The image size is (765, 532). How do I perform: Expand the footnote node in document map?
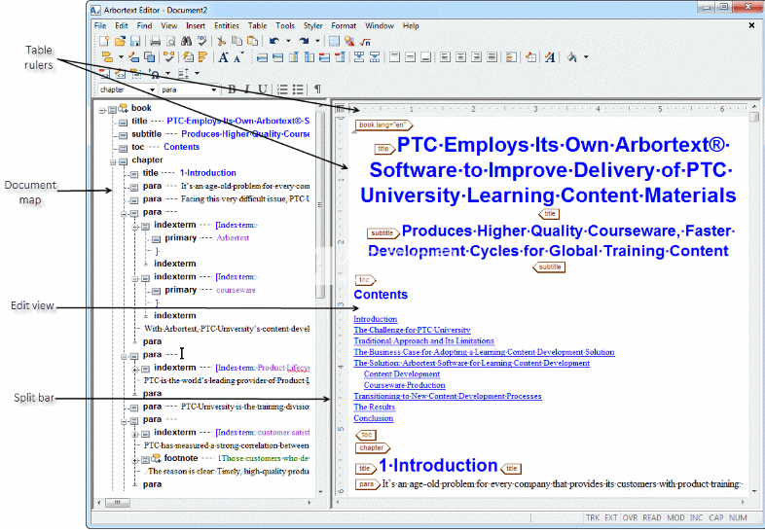(x=135, y=460)
